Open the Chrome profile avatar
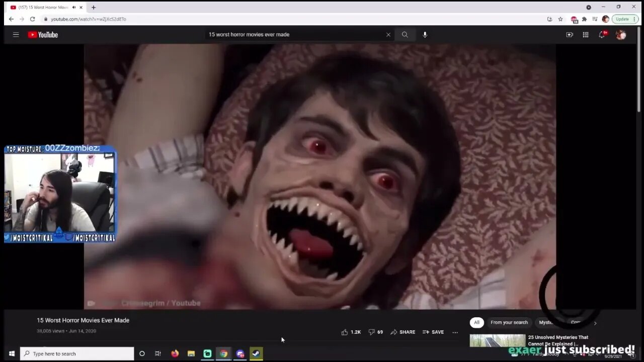 click(x=605, y=19)
